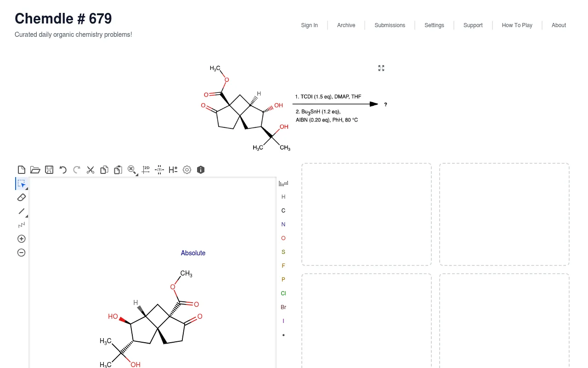Save the structure with the floppy disk icon
The image size is (588, 368).
click(49, 170)
